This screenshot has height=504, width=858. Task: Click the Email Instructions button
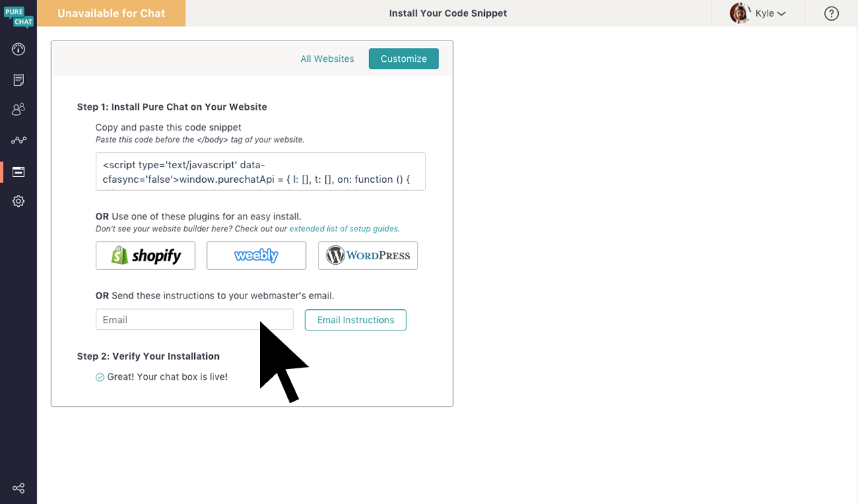tap(356, 320)
